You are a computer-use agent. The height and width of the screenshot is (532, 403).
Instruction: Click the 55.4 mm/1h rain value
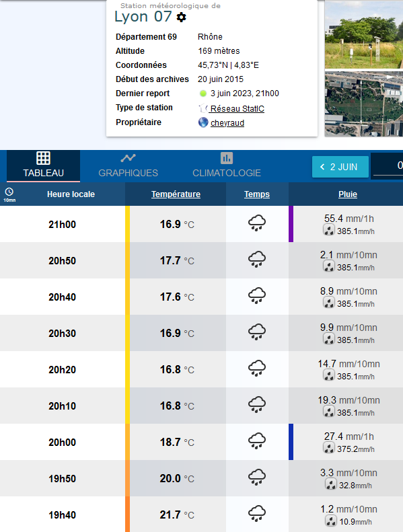(x=349, y=219)
